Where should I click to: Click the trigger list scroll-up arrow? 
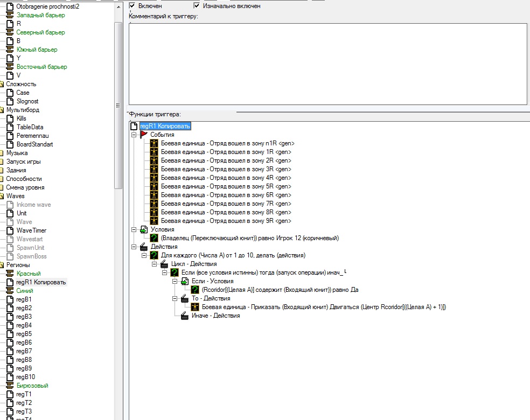[x=118, y=7]
